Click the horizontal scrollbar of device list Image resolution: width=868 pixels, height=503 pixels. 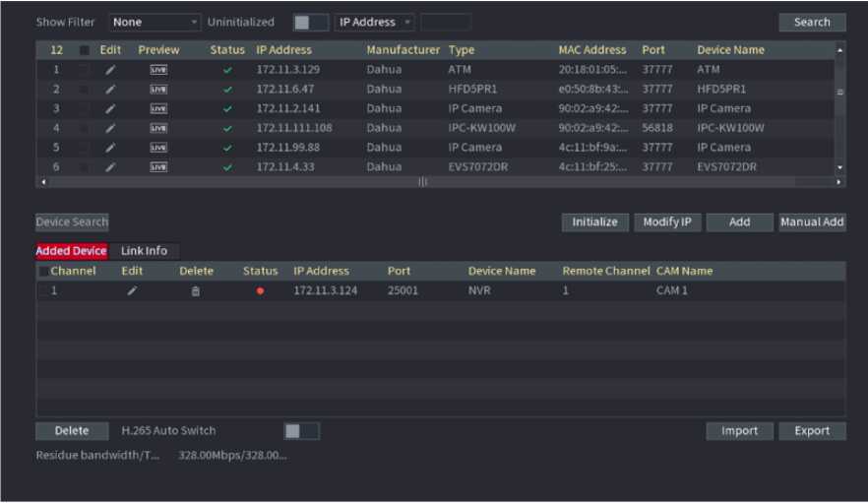tap(423, 182)
